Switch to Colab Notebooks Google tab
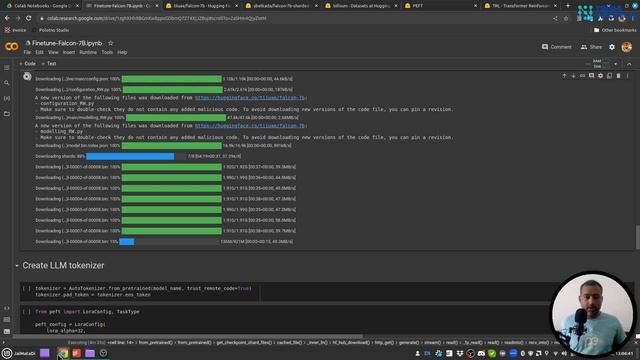This screenshot has height=360, width=640. [x=41, y=6]
